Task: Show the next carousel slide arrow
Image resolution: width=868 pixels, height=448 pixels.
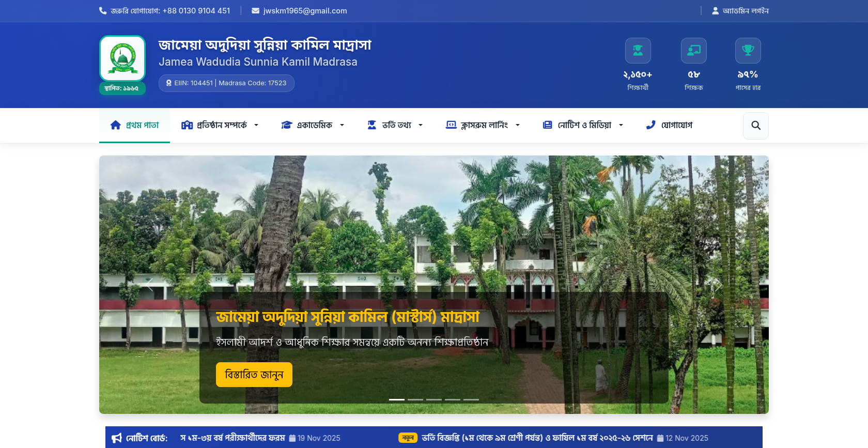Action: [718, 285]
